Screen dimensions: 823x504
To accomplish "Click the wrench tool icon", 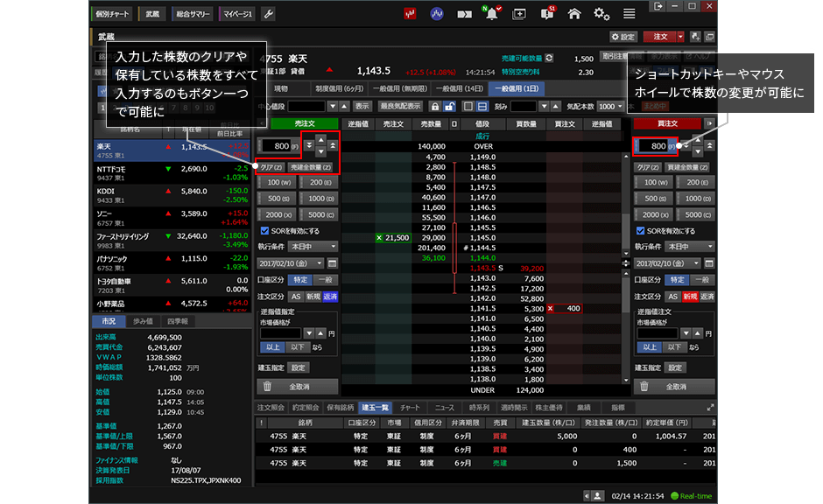I will (268, 14).
